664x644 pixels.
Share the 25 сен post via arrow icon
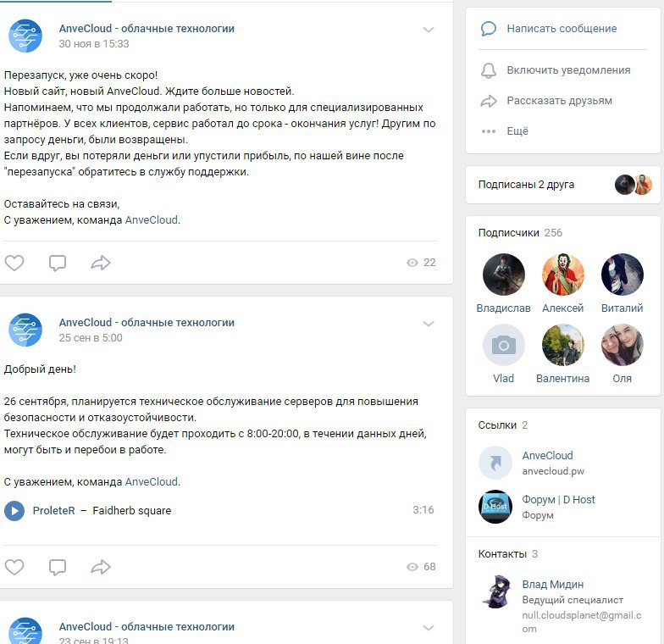pyautogui.click(x=101, y=567)
